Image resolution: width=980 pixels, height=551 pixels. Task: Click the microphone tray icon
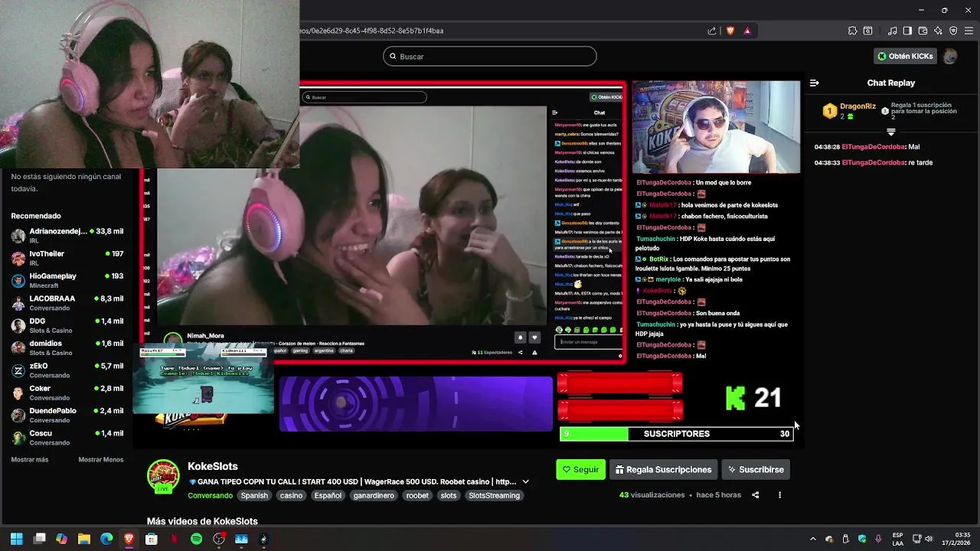[x=878, y=539]
